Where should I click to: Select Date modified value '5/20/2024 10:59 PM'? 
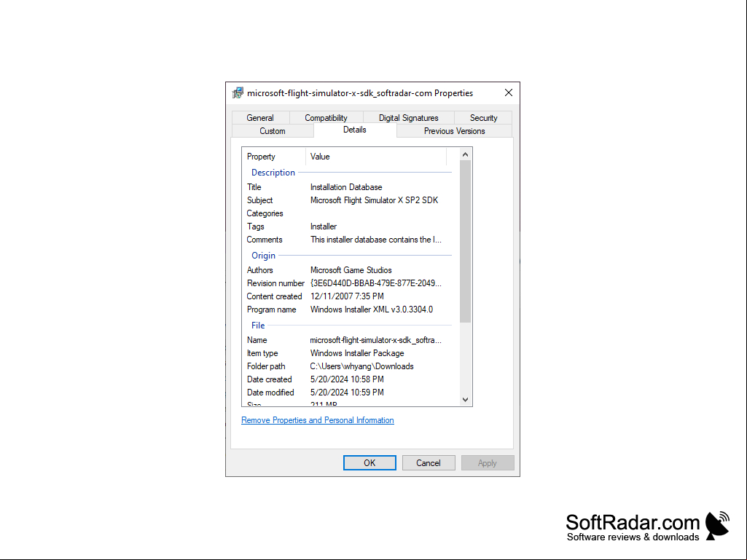coord(347,393)
